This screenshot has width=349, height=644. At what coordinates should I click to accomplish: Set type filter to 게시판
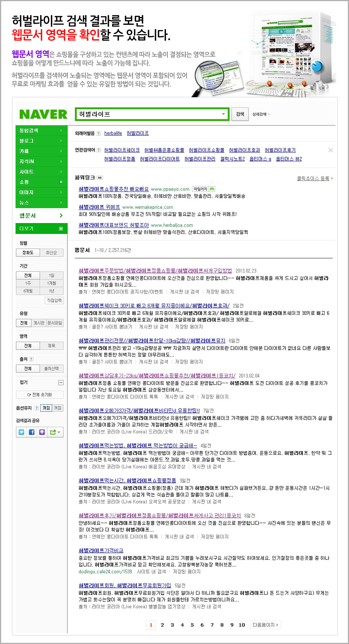(x=39, y=323)
